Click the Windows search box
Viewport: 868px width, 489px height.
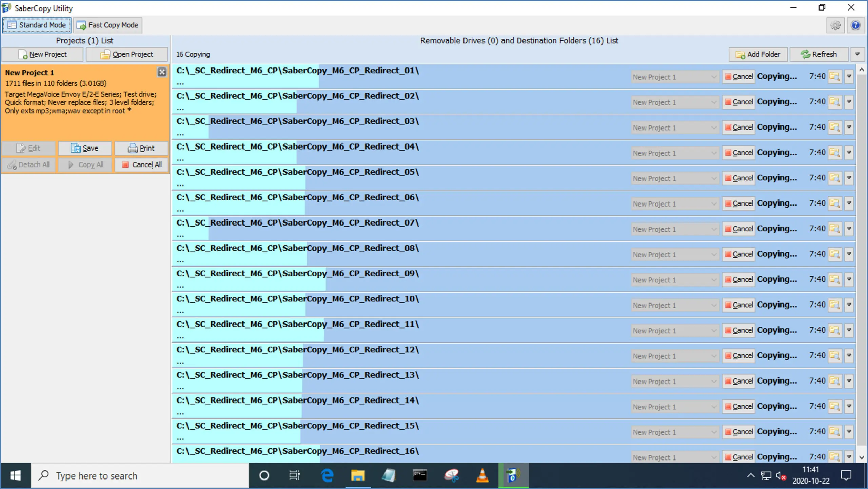(x=140, y=476)
